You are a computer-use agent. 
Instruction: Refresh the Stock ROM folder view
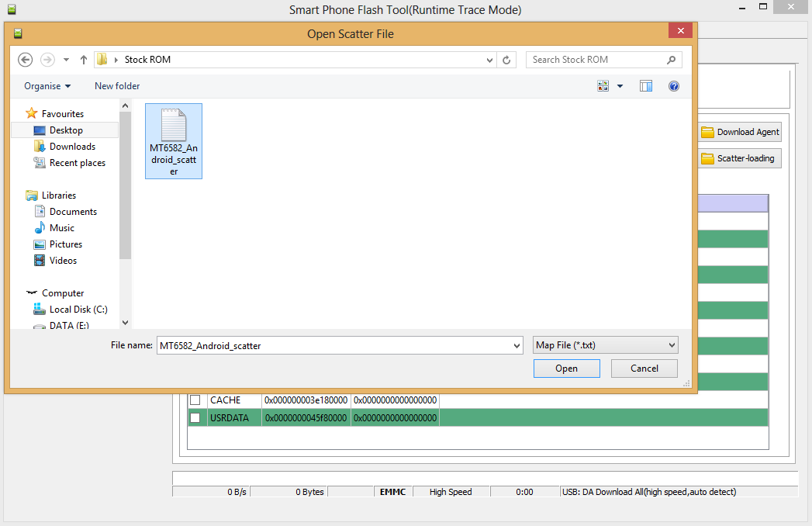pyautogui.click(x=507, y=60)
